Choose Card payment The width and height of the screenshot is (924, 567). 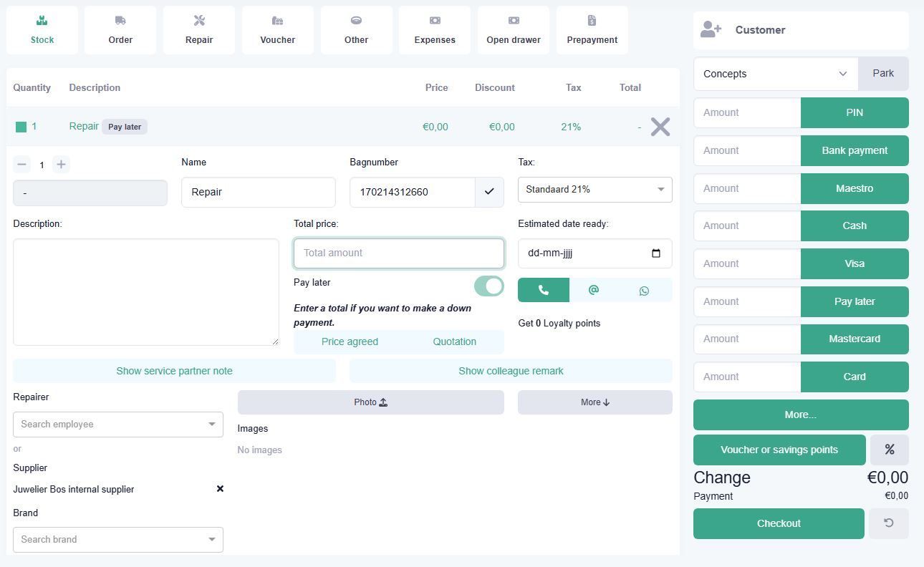coord(855,377)
